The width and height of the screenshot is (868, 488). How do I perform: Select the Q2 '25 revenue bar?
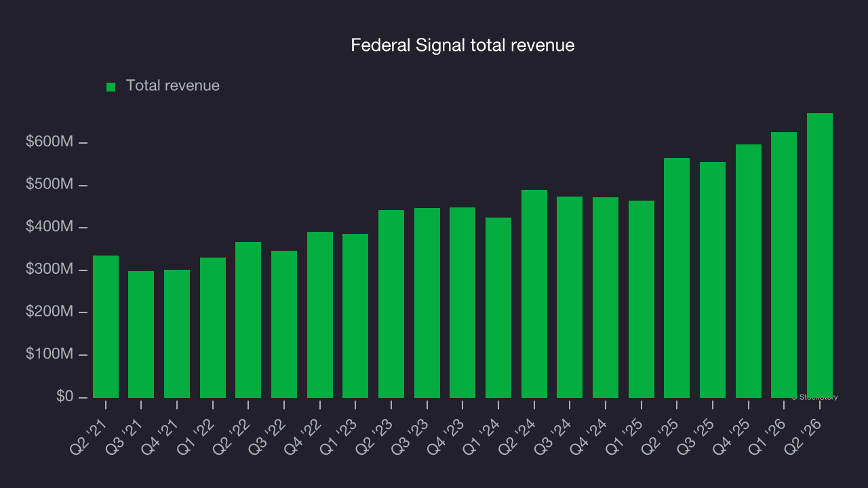tap(677, 278)
